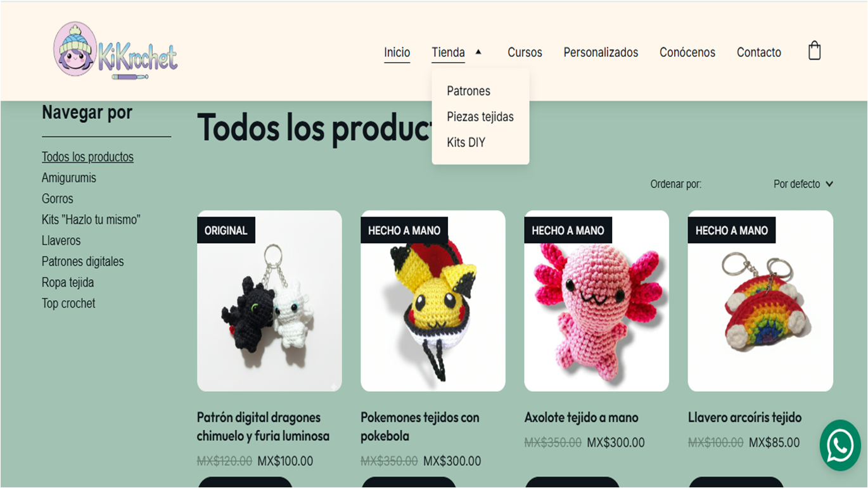Open the Conócenos page
This screenshot has height=488, width=868.
coord(687,53)
